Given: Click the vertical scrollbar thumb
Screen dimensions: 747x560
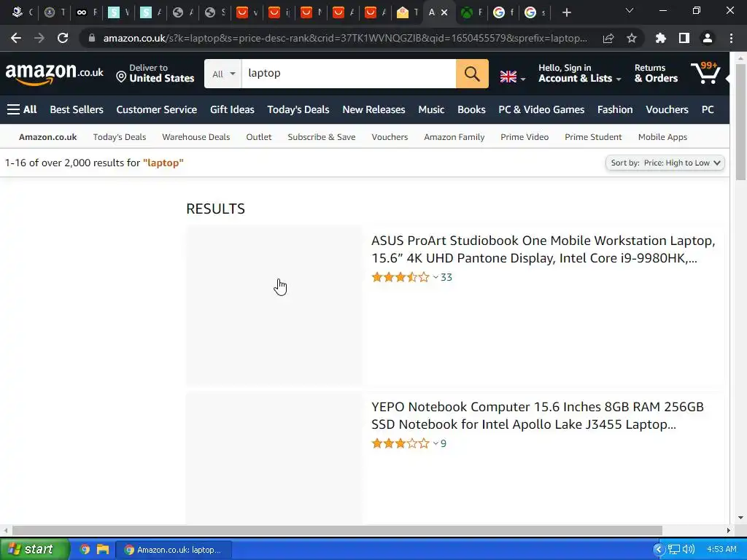Looking at the screenshot, I should tap(740, 122).
